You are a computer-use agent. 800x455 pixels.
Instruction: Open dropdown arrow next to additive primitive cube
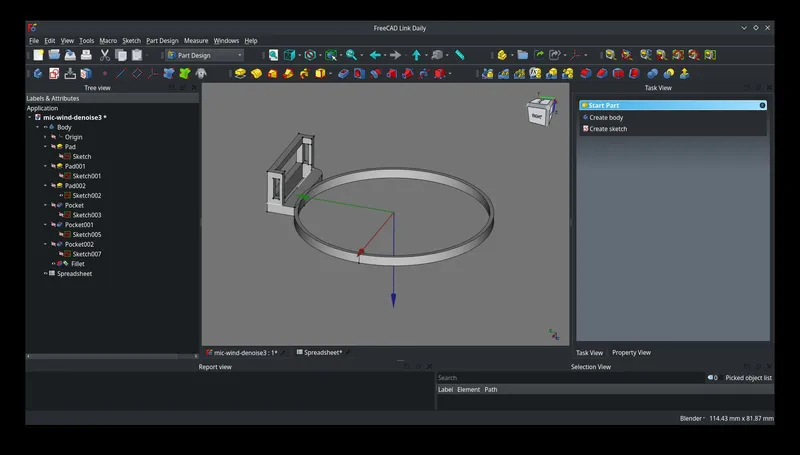click(x=330, y=74)
